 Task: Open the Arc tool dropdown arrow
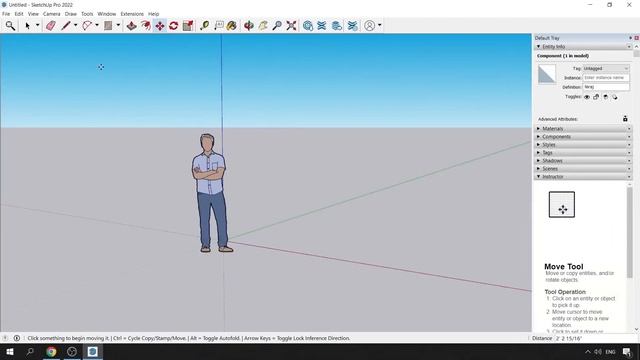click(x=97, y=25)
